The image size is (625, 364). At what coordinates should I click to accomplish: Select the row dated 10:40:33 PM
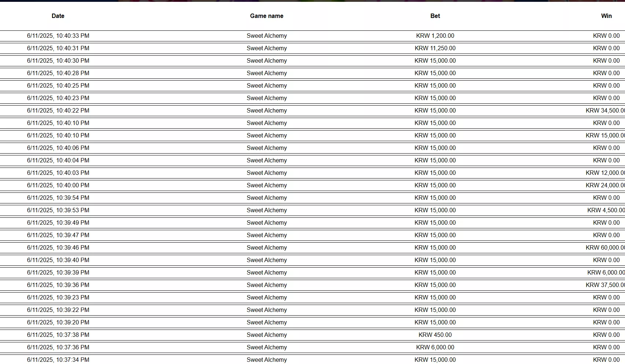[312, 36]
